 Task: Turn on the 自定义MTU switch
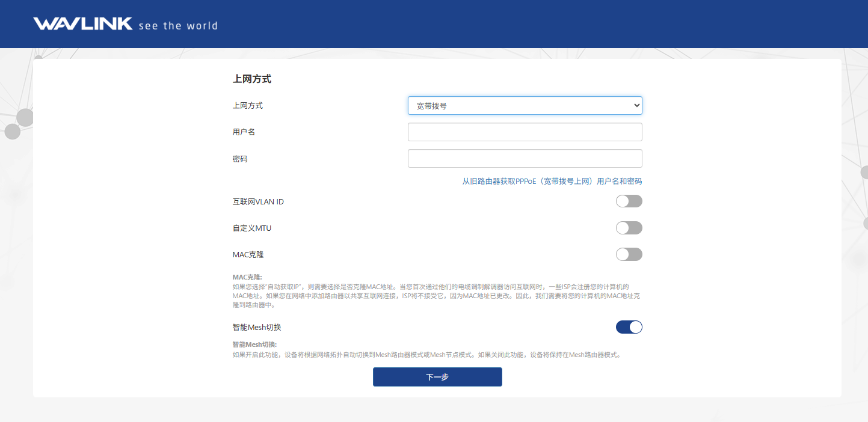(629, 228)
